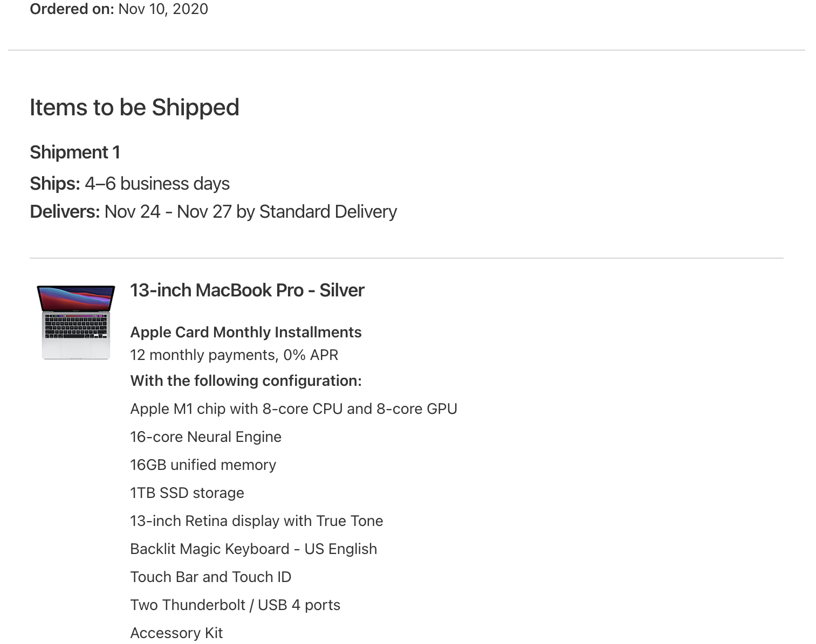Click the 1TB SSD storage line
The height and width of the screenshot is (644, 816).
187,493
